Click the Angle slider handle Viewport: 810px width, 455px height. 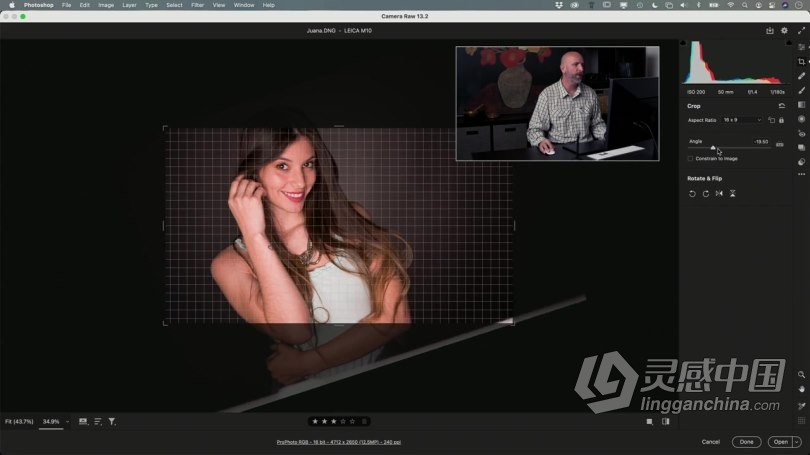pyautogui.click(x=713, y=147)
